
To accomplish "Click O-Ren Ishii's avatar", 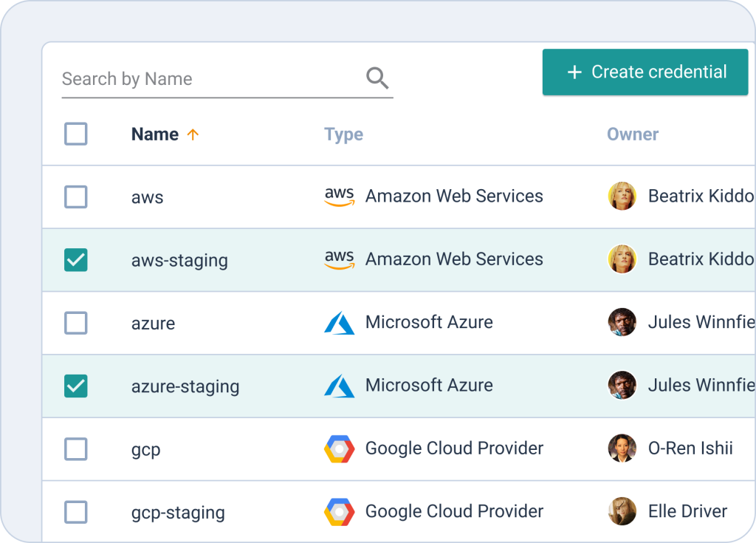I will coord(622,448).
